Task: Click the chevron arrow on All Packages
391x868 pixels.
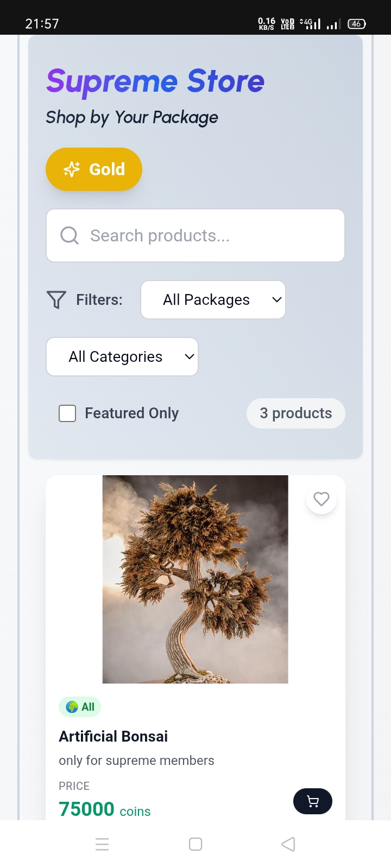Action: (277, 299)
